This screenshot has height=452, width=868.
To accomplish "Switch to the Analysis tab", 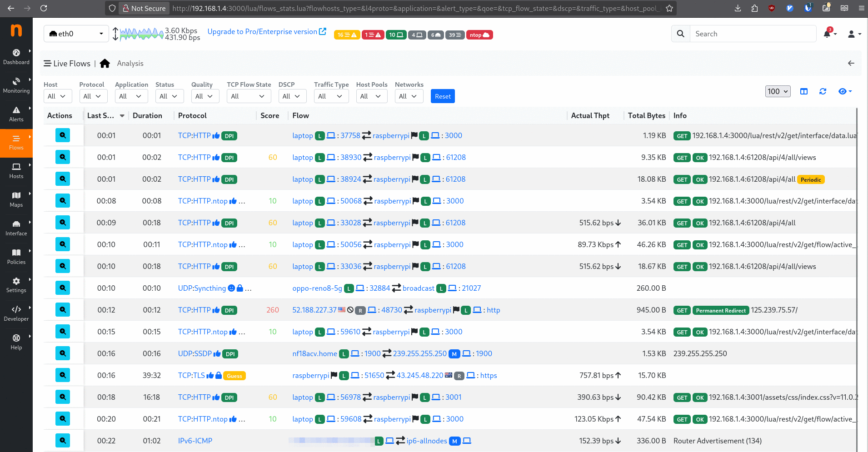I will (x=130, y=64).
